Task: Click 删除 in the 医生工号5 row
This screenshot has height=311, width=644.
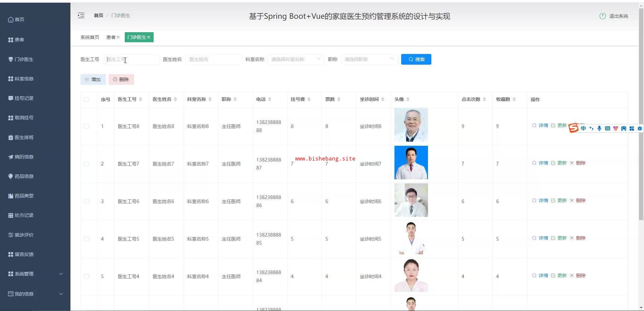Action: (578, 238)
